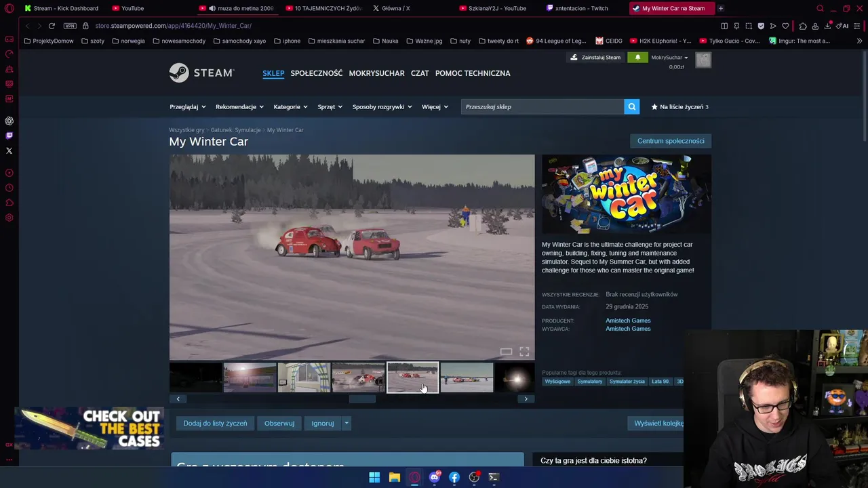This screenshot has width=868, height=488.
Task: Open history clock in Opera sidebar
Action: pos(9,188)
